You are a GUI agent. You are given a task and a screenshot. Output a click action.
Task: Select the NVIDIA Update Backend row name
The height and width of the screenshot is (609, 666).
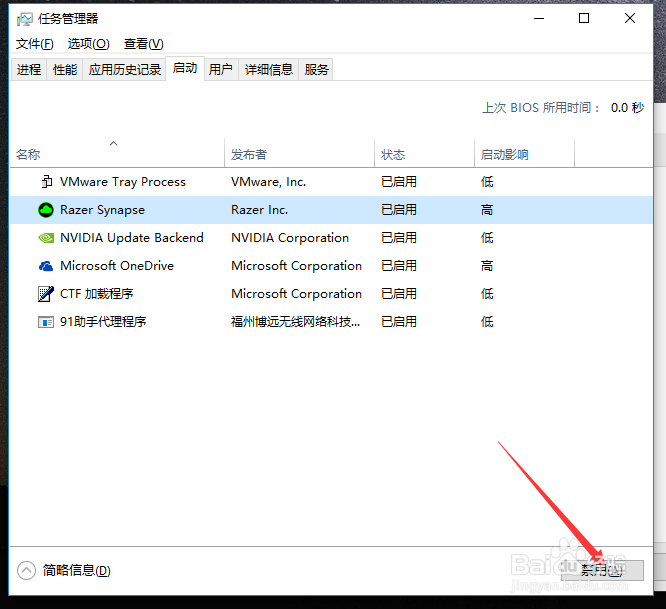(132, 238)
